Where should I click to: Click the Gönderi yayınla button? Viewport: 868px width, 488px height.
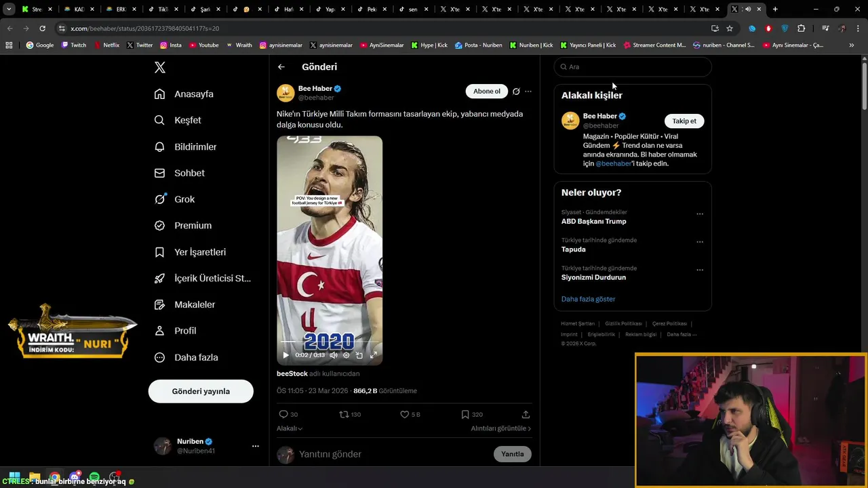pyautogui.click(x=201, y=391)
